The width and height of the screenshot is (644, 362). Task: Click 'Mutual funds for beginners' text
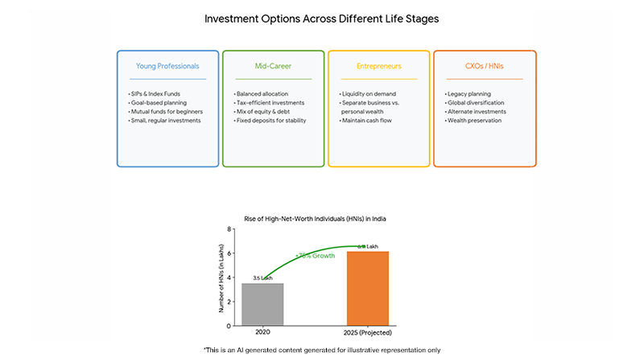(x=166, y=112)
